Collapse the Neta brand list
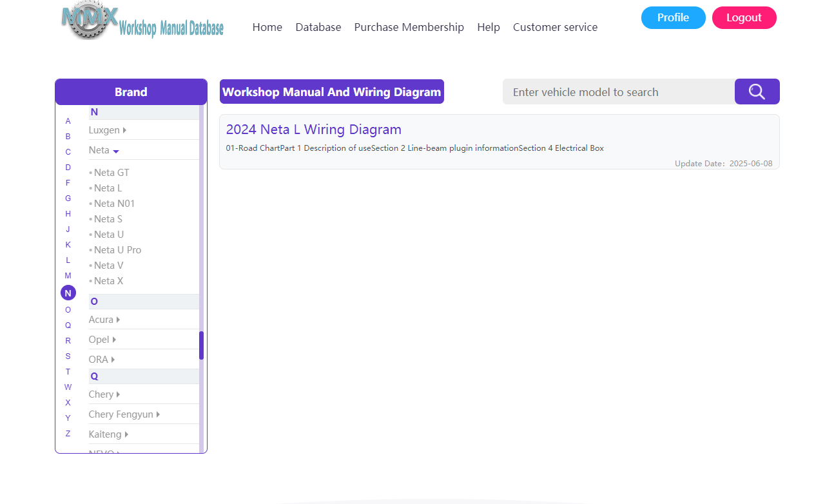This screenshot has height=504, width=825. click(104, 150)
